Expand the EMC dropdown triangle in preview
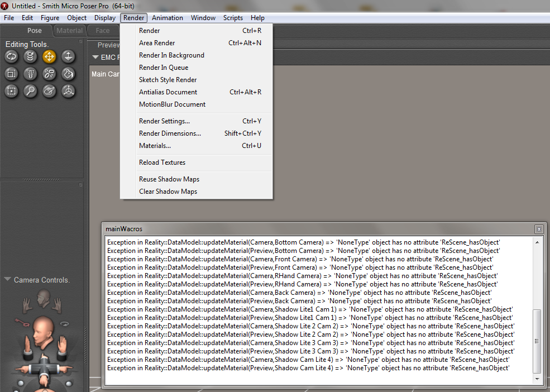Viewport: 550px width, 392px height. [x=95, y=57]
